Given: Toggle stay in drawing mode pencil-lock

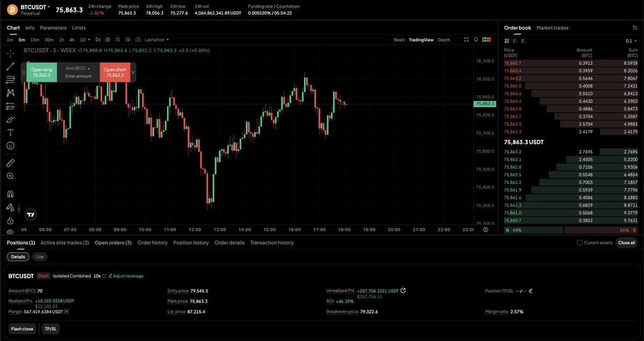Looking at the screenshot, I should click(10, 207).
